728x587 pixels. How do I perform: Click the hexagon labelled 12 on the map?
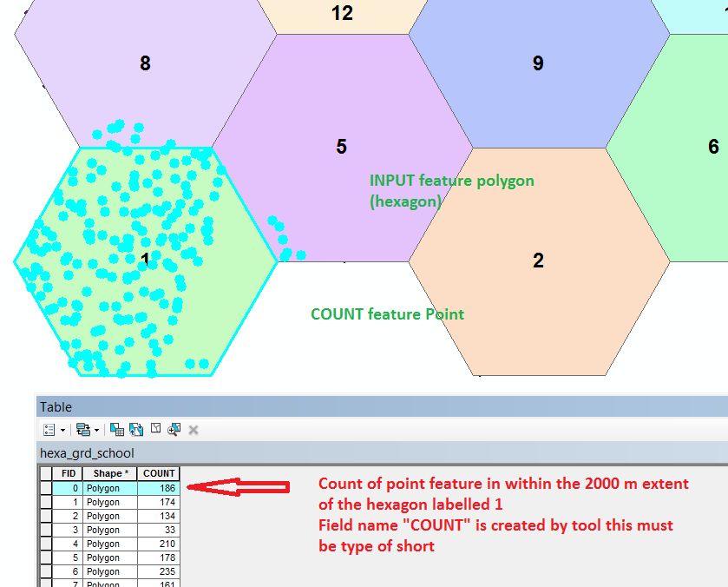pyautogui.click(x=343, y=16)
